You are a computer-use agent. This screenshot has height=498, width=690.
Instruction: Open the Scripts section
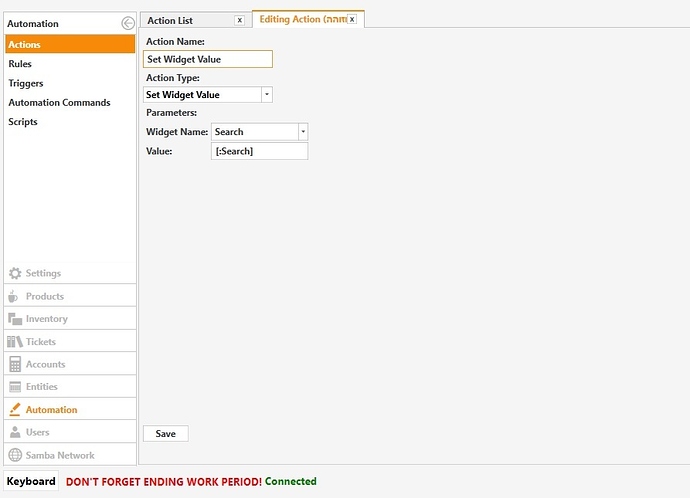pyautogui.click(x=23, y=122)
